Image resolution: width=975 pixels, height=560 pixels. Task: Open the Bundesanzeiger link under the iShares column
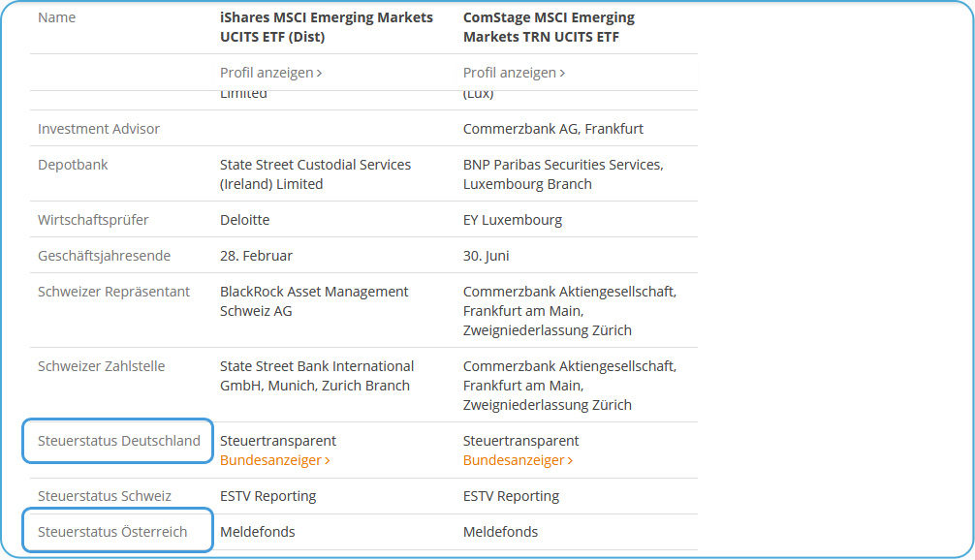[274, 460]
